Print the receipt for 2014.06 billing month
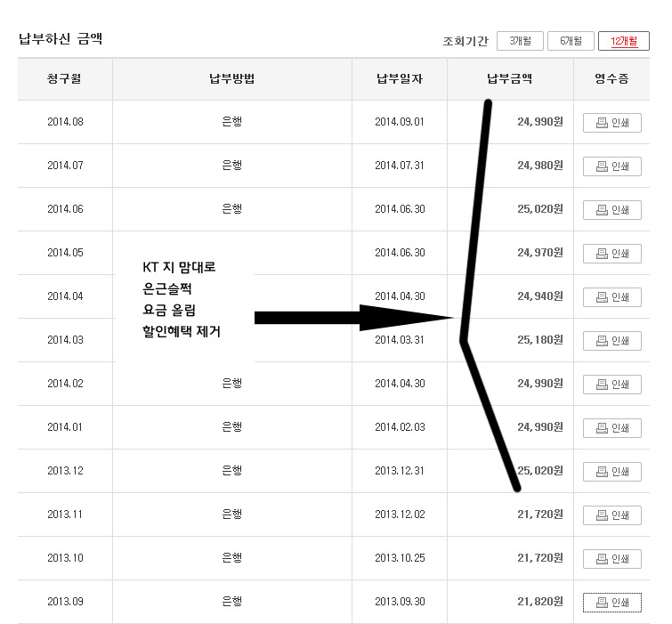Viewport: 672px width, 624px height. point(611,210)
